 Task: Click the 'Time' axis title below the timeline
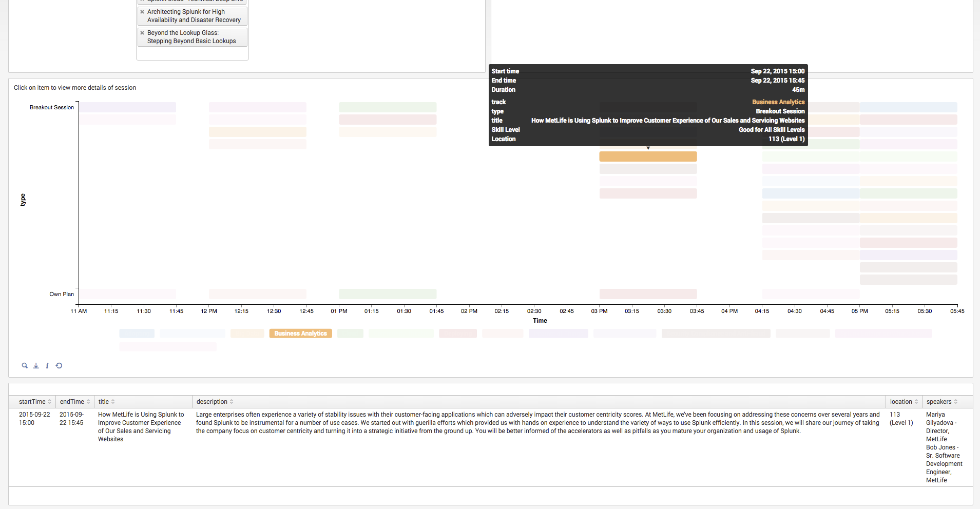point(540,321)
